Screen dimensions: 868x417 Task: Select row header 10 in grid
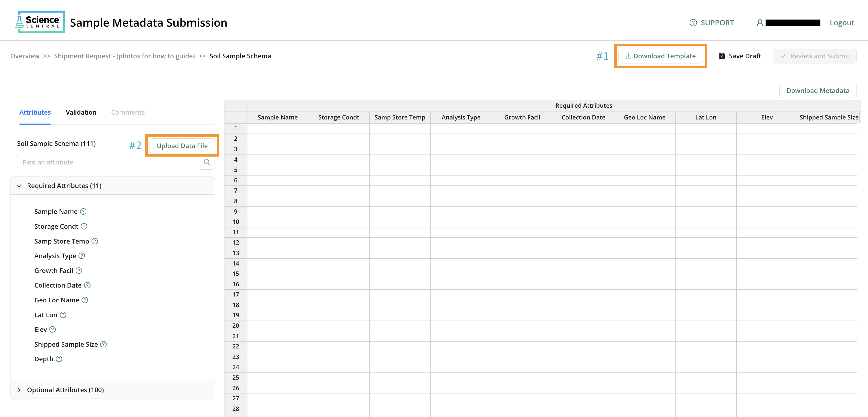click(x=236, y=222)
